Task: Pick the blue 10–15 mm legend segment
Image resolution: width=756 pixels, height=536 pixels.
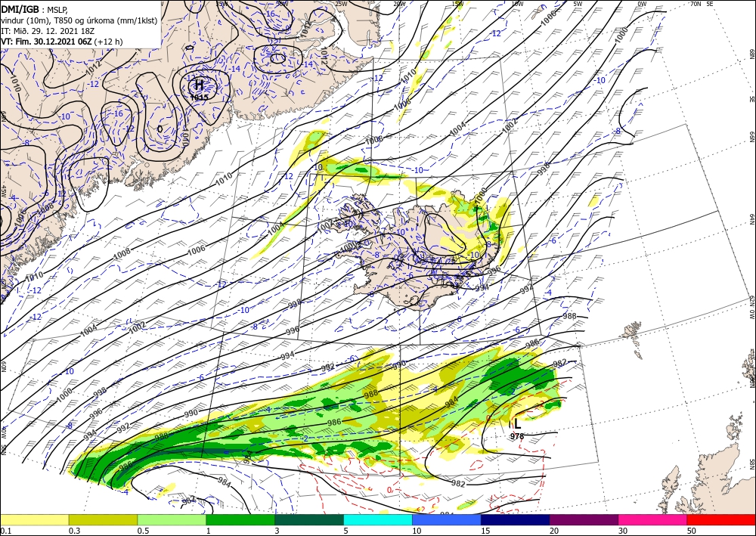Action: point(447,519)
